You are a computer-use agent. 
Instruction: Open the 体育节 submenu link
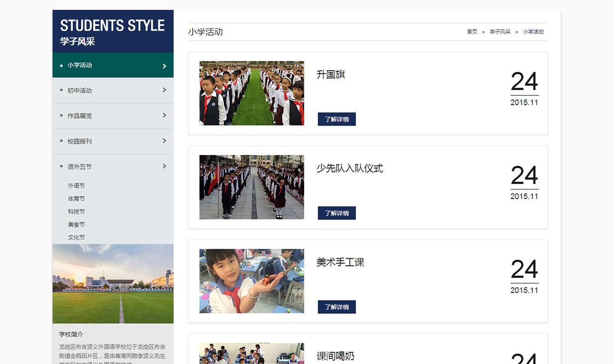point(76,199)
